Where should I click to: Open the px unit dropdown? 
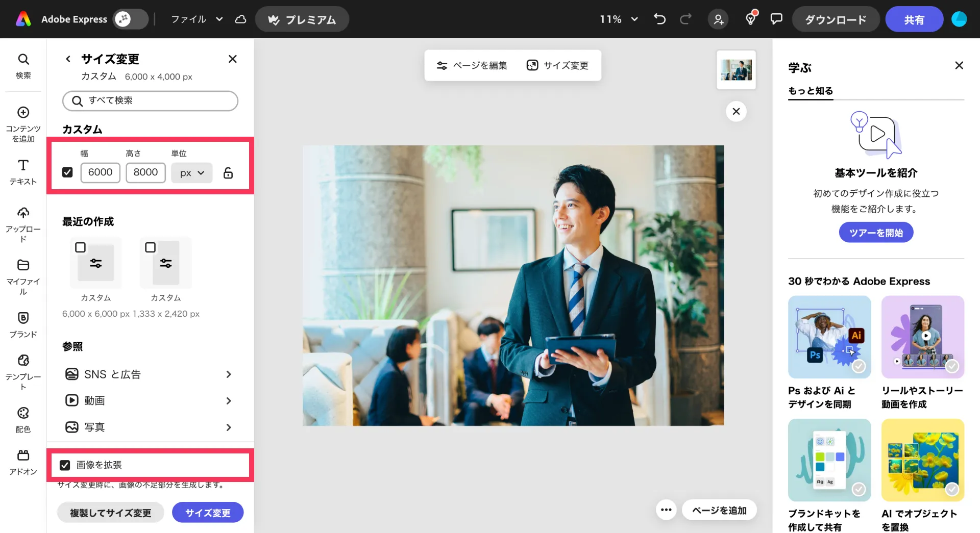(x=191, y=173)
